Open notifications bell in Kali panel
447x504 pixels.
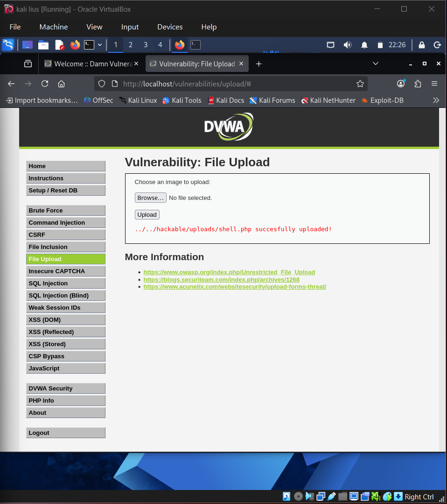tap(364, 45)
